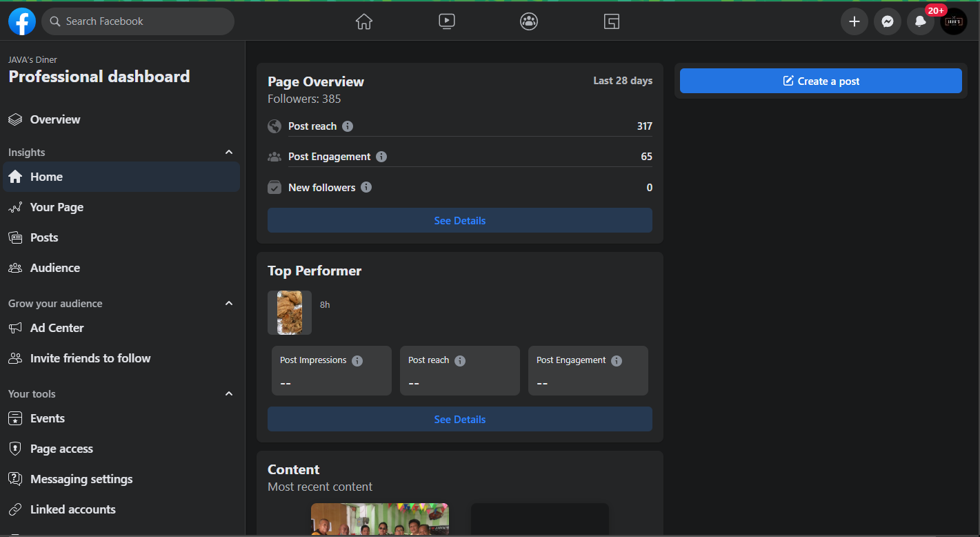Click the Page access shield icon
The width and height of the screenshot is (980, 537).
point(15,449)
